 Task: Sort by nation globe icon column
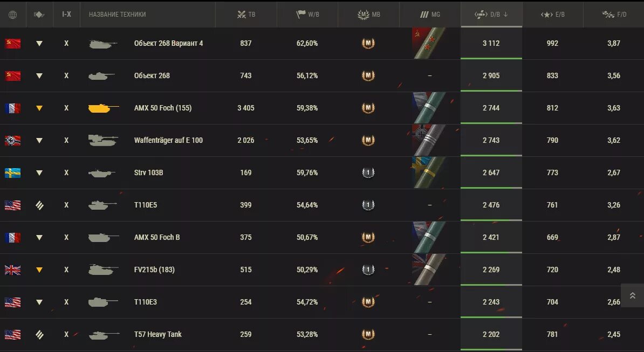point(13,15)
